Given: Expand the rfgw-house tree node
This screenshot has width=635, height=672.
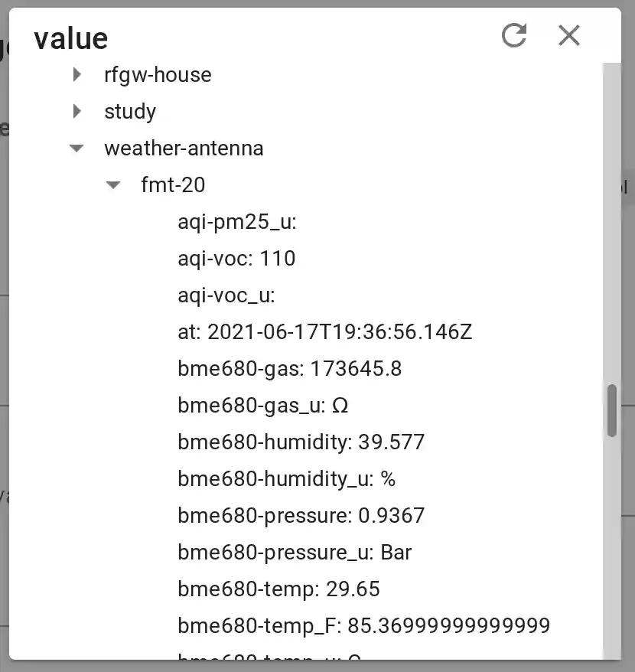Looking at the screenshot, I should click(77, 75).
